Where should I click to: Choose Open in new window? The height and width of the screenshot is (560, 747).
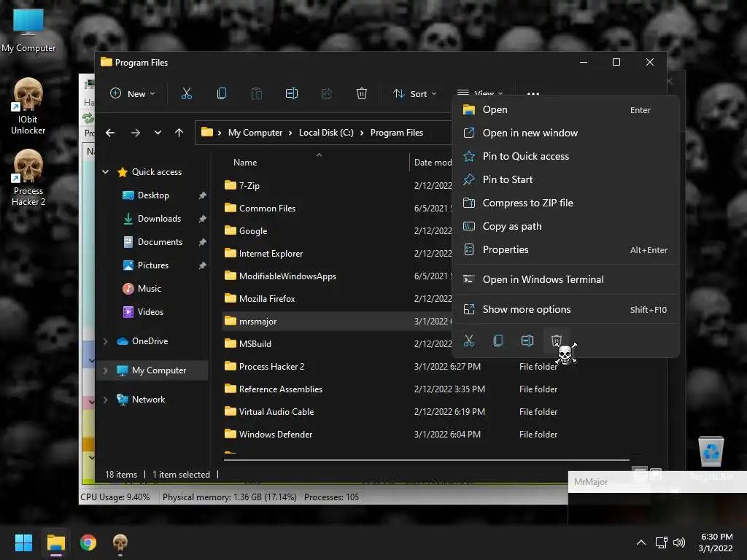pyautogui.click(x=565, y=133)
